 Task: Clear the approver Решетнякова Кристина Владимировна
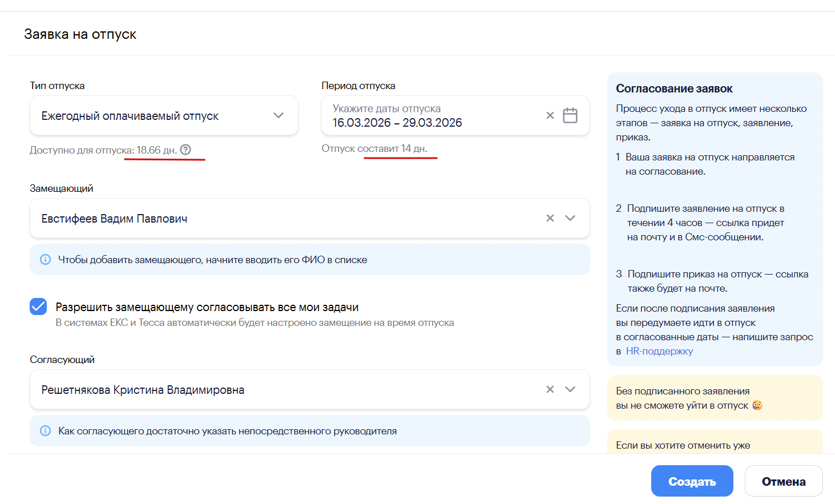(550, 389)
